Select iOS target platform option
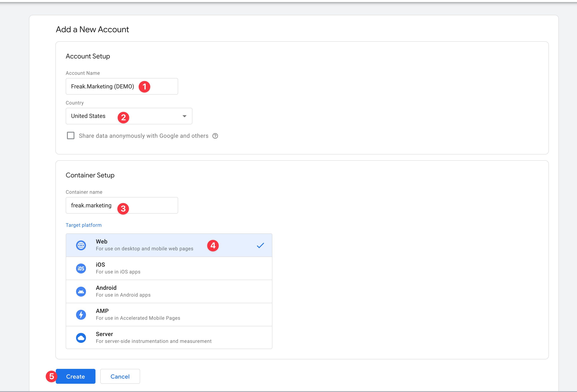577x392 pixels. (x=169, y=268)
